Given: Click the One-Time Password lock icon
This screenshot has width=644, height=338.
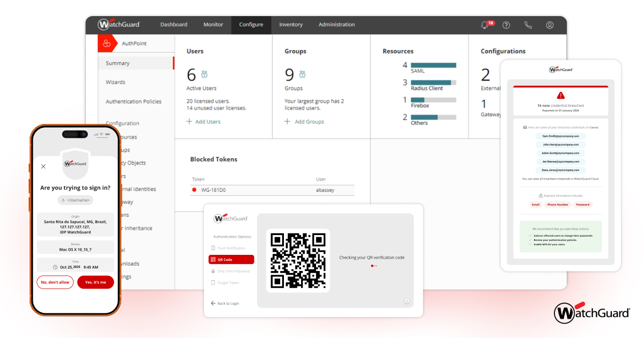Looking at the screenshot, I should (x=213, y=271).
